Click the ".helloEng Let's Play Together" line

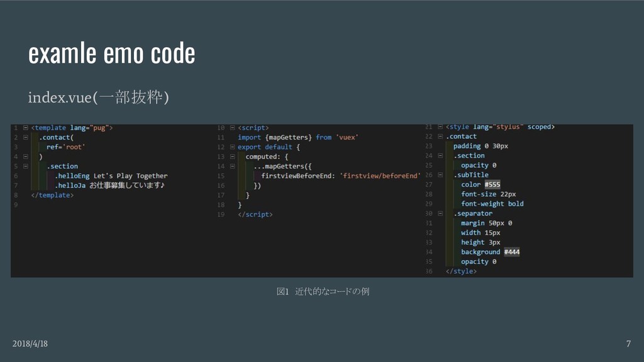coord(111,176)
